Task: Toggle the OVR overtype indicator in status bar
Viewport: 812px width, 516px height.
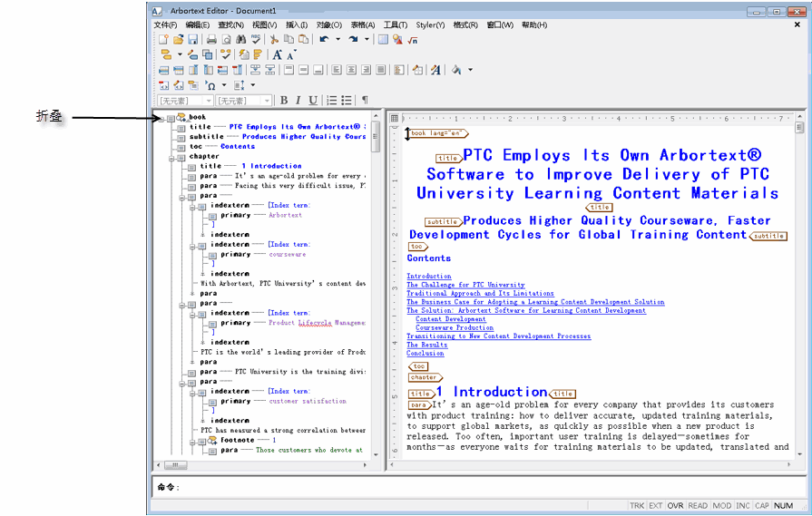Action: 675,506
